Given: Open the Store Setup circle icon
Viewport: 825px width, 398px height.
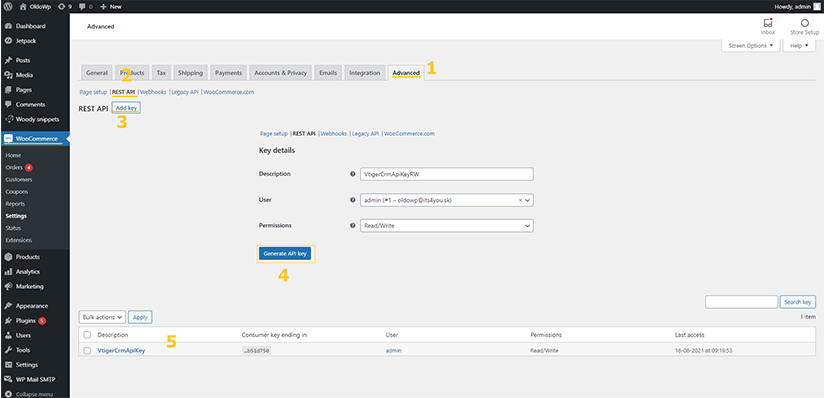Looking at the screenshot, I should point(804,23).
